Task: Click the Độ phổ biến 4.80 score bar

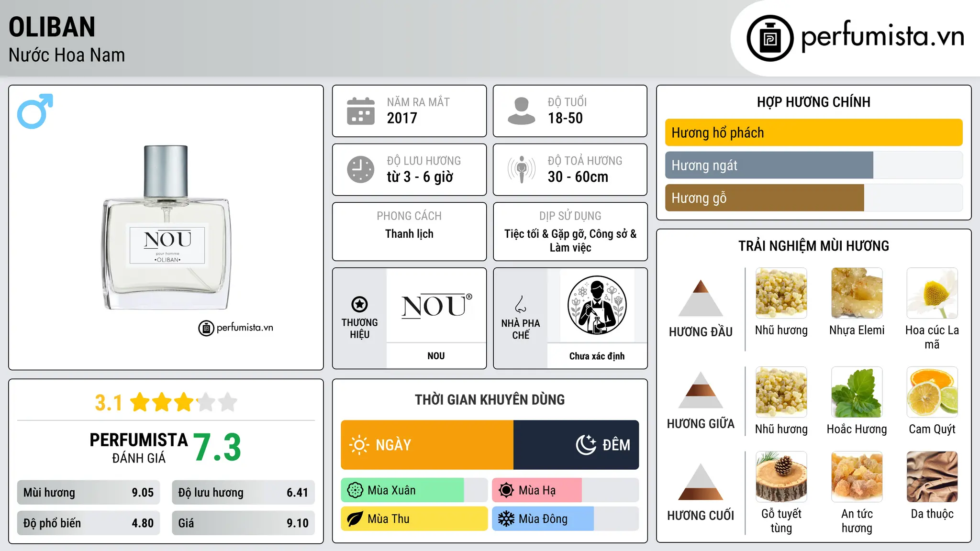Action: coord(89,523)
